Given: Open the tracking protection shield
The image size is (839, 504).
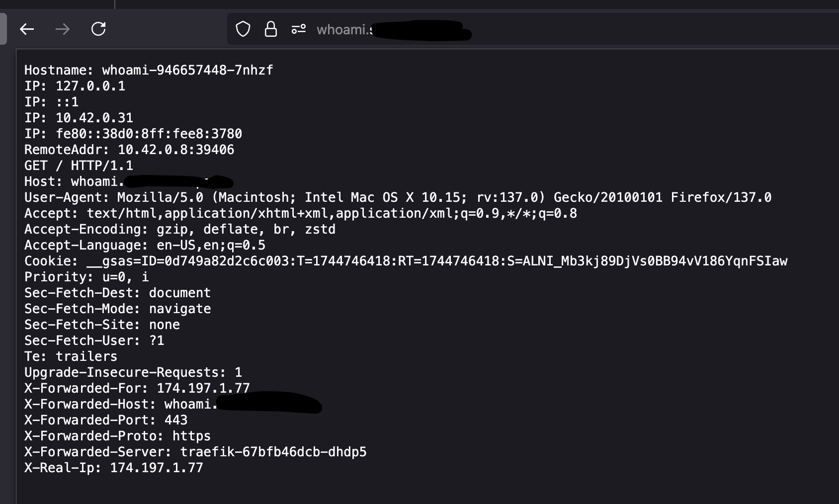Looking at the screenshot, I should [243, 29].
